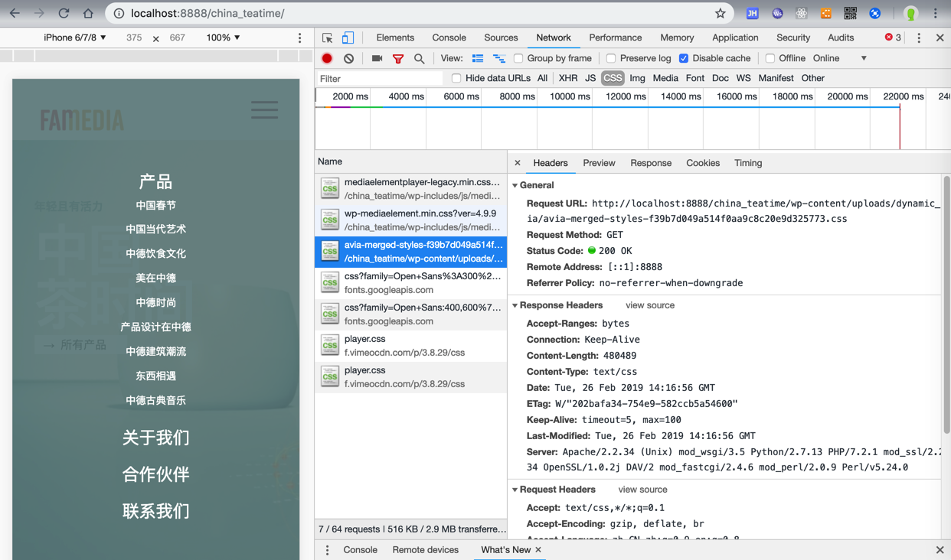
Task: Open Remote devices drawer tab
Action: coord(425,550)
